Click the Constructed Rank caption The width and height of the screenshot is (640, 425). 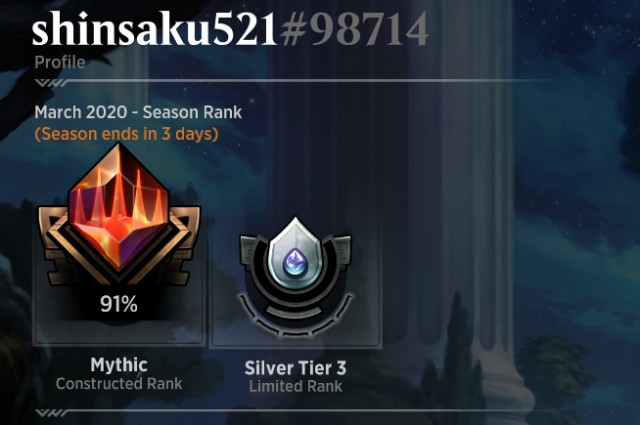pyautogui.click(x=119, y=384)
